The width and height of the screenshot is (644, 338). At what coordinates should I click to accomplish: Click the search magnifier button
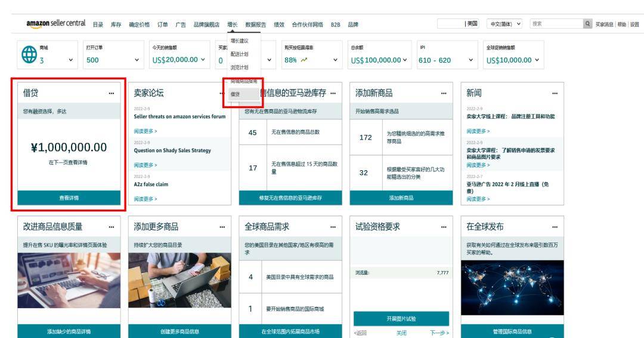pyautogui.click(x=588, y=24)
